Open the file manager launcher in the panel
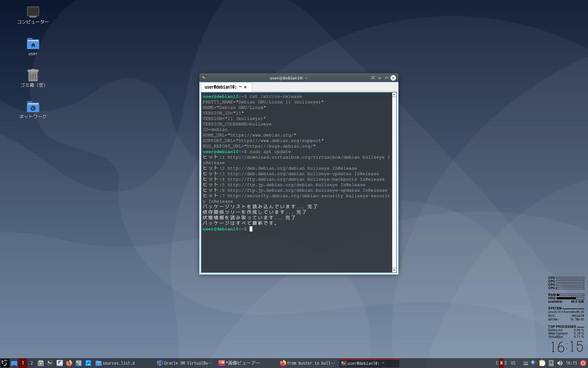This screenshot has height=368, width=588. tap(41, 363)
